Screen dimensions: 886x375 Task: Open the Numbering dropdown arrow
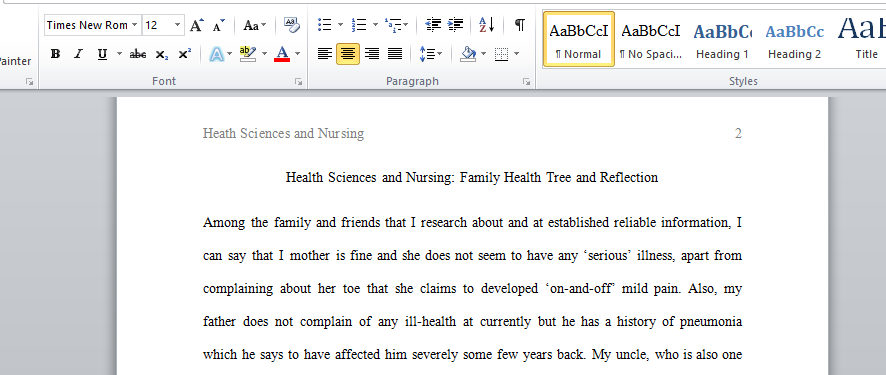click(x=375, y=25)
